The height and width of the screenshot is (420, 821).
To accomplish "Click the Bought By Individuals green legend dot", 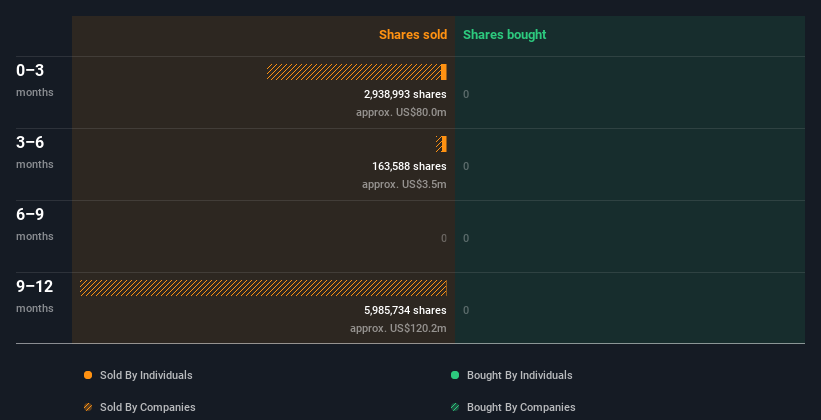I will point(455,375).
